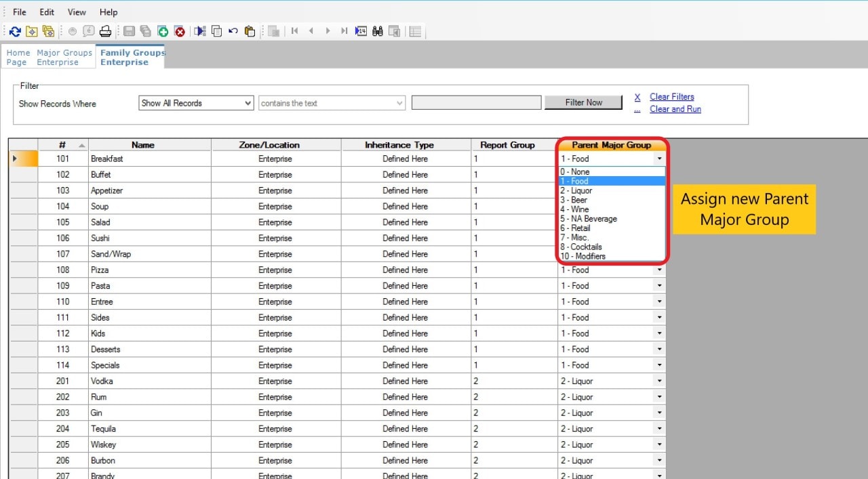Open the Show All Records dropdown
The width and height of the screenshot is (868, 479).
[196, 103]
